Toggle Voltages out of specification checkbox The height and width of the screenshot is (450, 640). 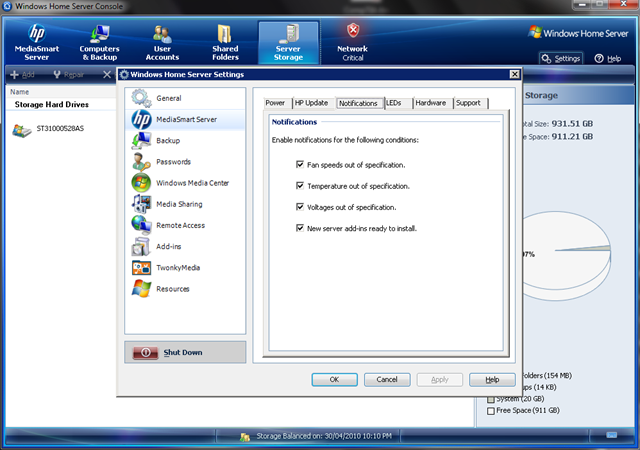pyautogui.click(x=300, y=207)
